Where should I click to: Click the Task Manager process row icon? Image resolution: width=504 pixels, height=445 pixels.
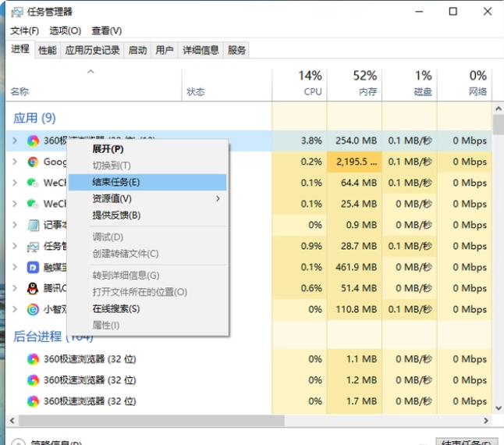click(33, 246)
